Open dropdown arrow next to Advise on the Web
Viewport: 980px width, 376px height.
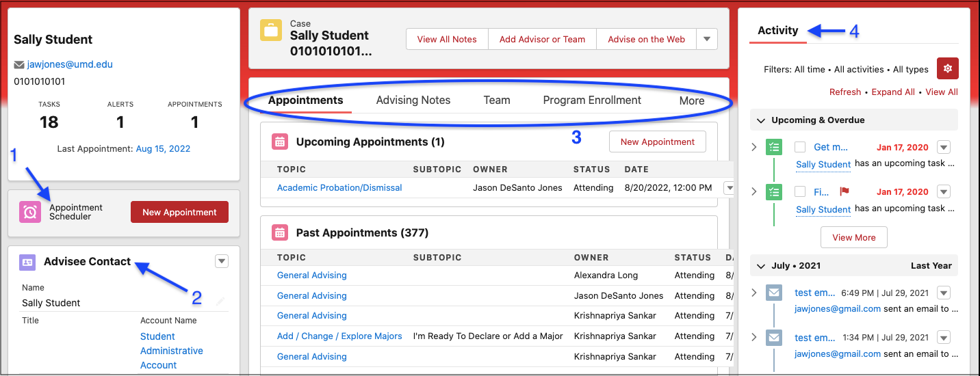pyautogui.click(x=707, y=39)
